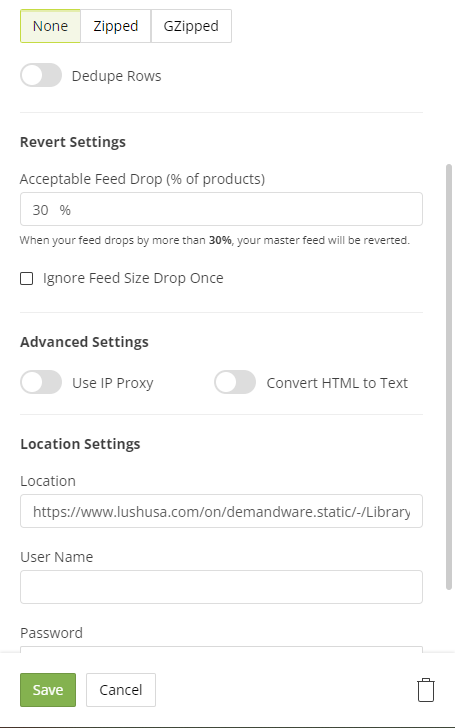Image resolution: width=455 pixels, height=728 pixels.
Task: Click the Dedupe Rows label text
Action: click(x=117, y=76)
